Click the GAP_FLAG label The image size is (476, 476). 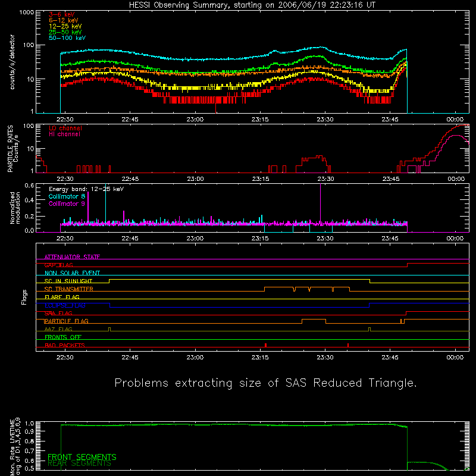(x=58, y=265)
